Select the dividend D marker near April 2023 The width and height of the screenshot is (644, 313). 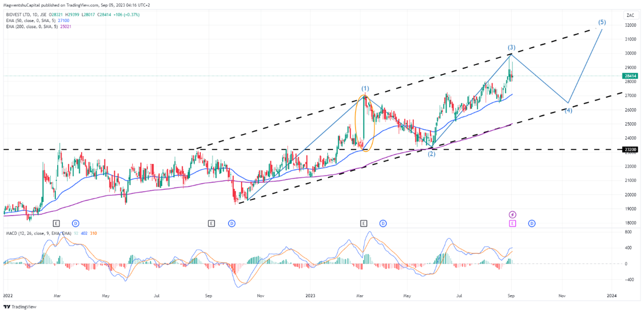383,224
